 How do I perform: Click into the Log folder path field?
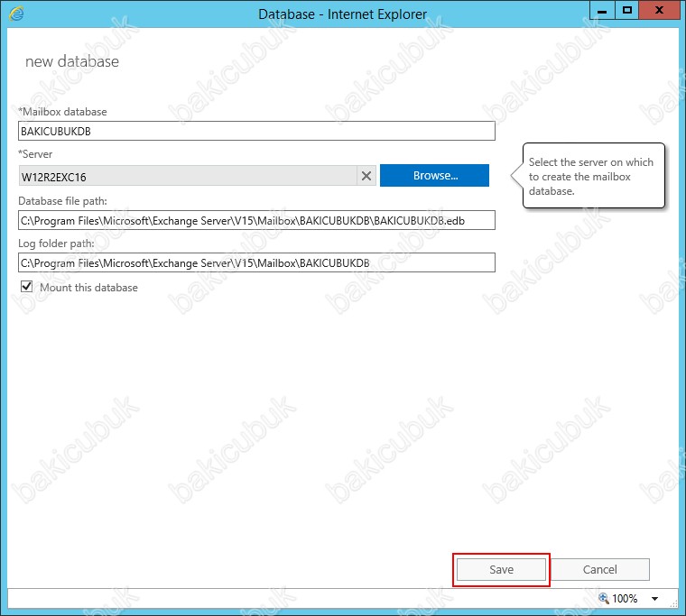(257, 262)
